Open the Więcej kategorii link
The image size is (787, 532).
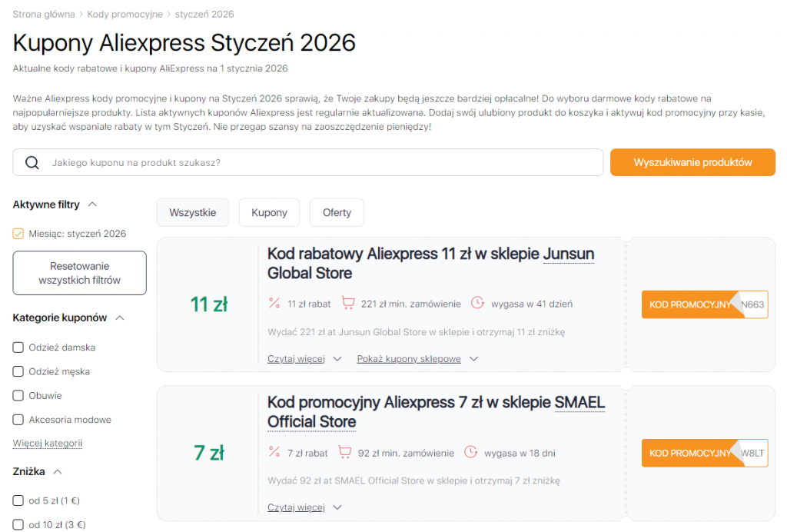pyautogui.click(x=47, y=443)
